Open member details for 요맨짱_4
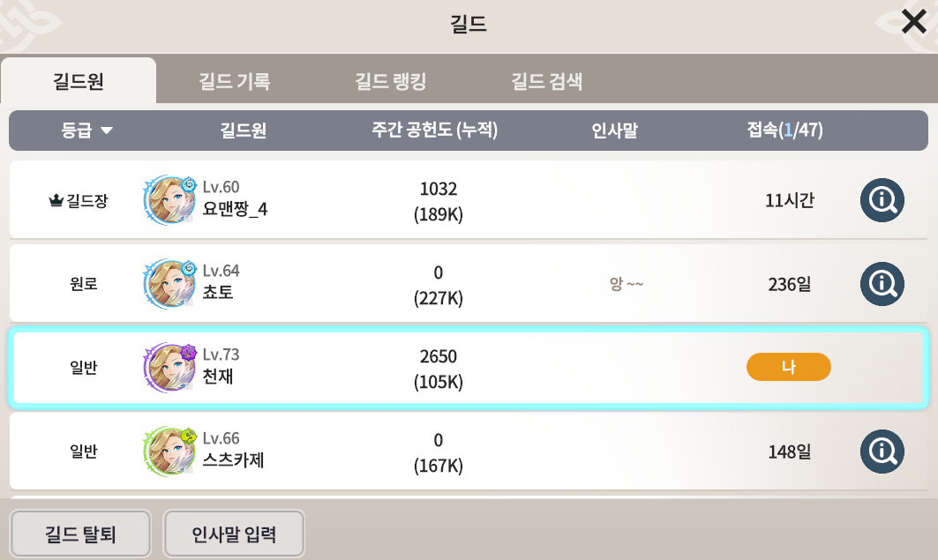This screenshot has height=560, width=938. click(880, 200)
